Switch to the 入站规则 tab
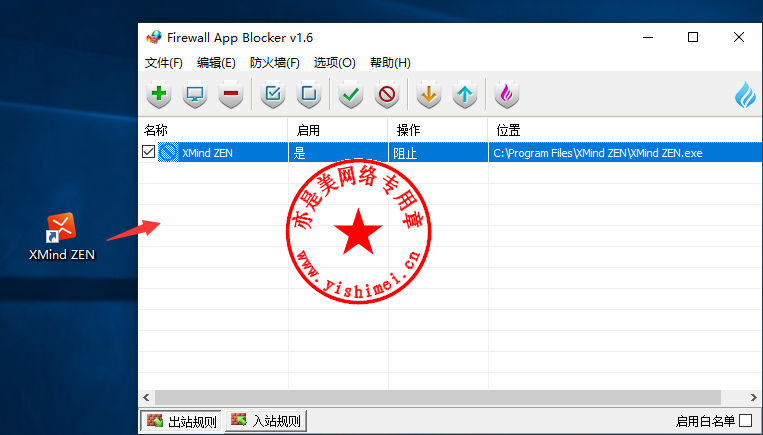 point(266,420)
